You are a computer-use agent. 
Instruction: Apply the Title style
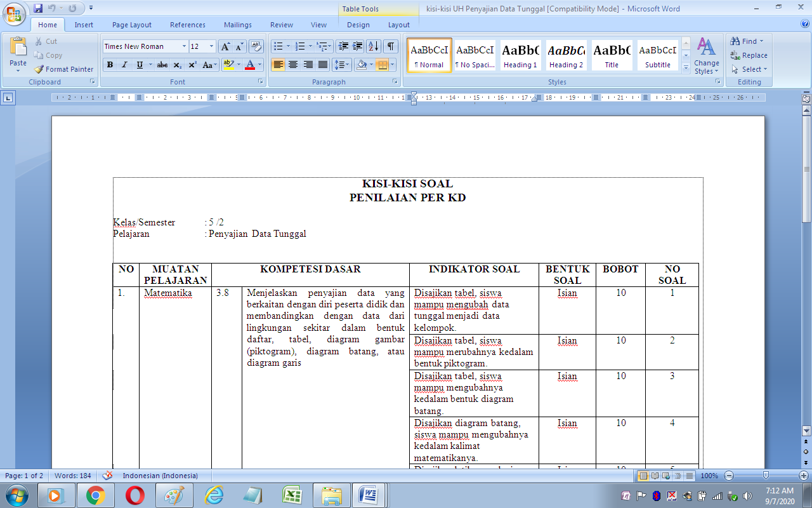click(612, 55)
